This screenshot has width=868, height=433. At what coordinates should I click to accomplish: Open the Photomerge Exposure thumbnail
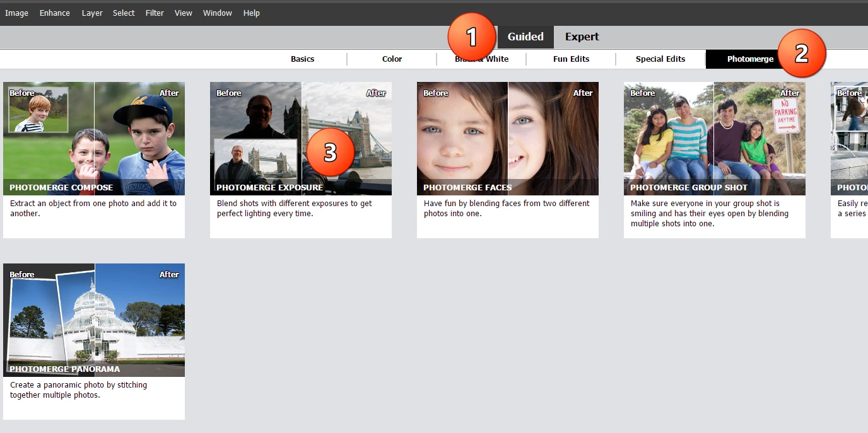[301, 139]
